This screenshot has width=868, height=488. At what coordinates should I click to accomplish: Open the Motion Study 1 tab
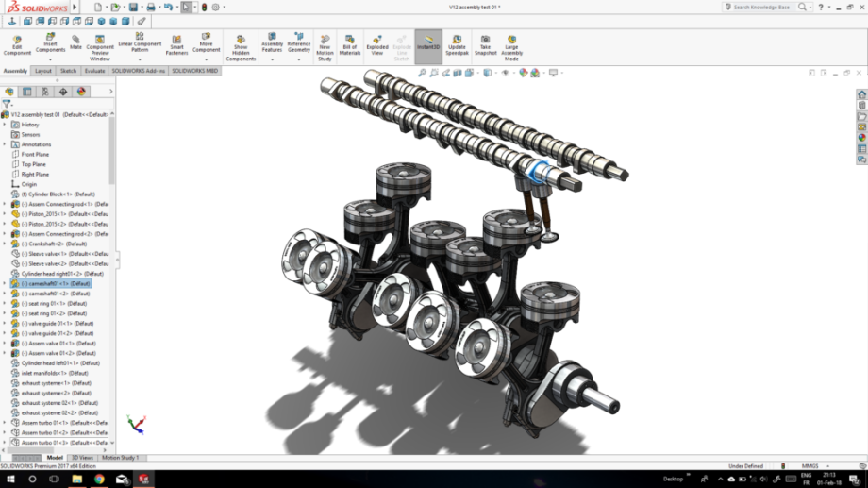coord(120,458)
